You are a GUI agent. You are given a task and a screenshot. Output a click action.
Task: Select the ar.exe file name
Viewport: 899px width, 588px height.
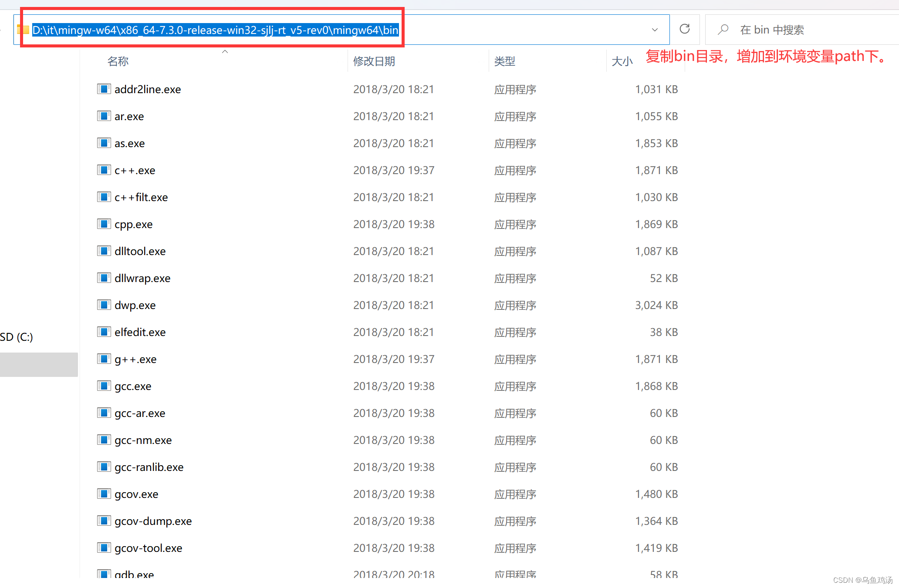click(x=129, y=116)
